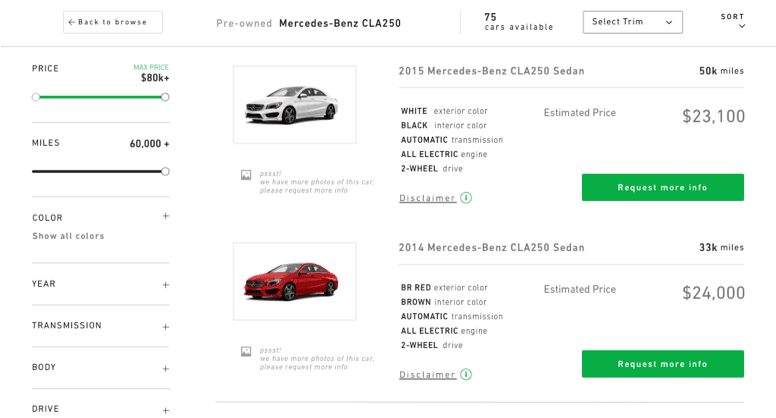Viewport: 776px width, 418px height.
Task: Click the miles slider handle
Action: click(x=165, y=171)
